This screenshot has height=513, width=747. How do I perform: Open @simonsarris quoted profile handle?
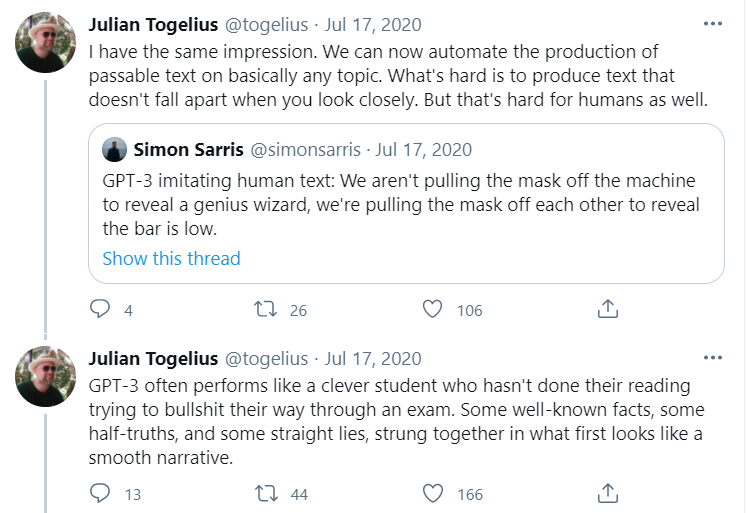click(x=308, y=150)
